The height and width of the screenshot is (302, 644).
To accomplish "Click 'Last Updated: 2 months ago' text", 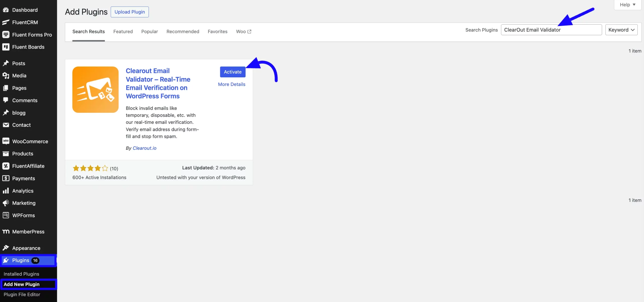I will [x=214, y=168].
